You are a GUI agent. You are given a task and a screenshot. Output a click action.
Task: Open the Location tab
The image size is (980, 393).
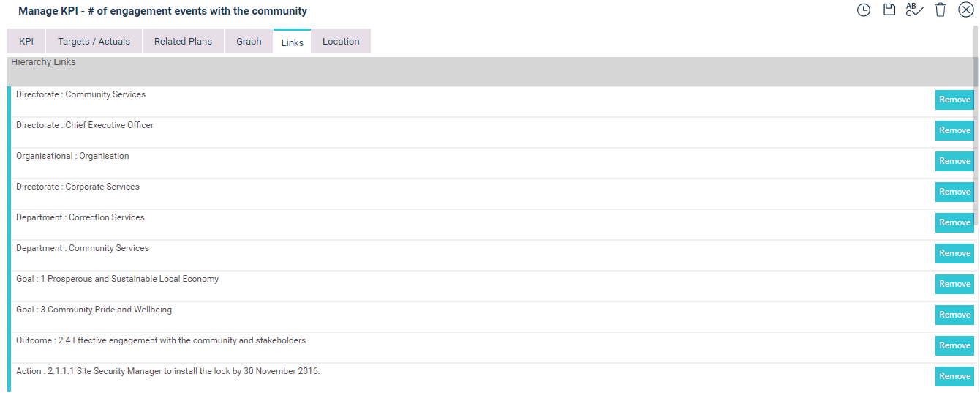click(x=341, y=42)
